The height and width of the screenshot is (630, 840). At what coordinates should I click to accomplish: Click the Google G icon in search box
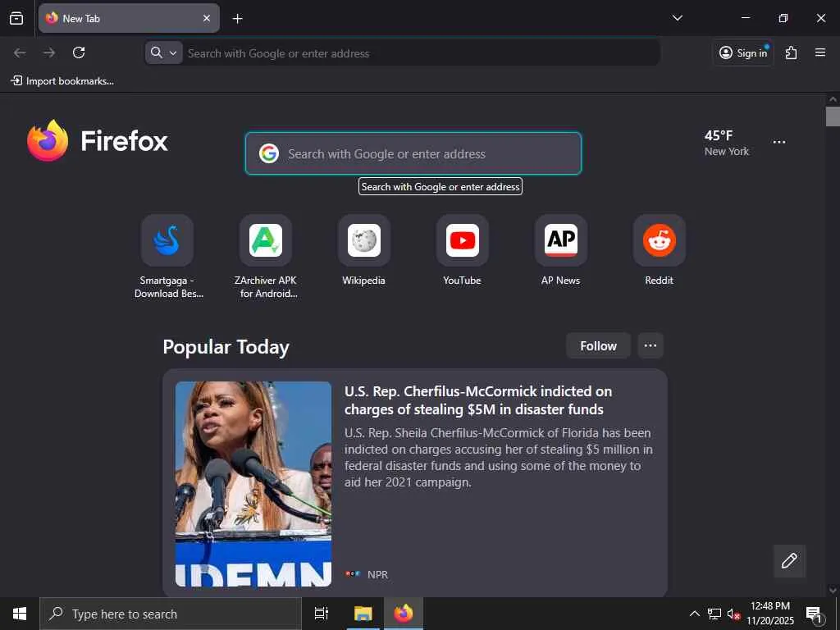(x=269, y=153)
